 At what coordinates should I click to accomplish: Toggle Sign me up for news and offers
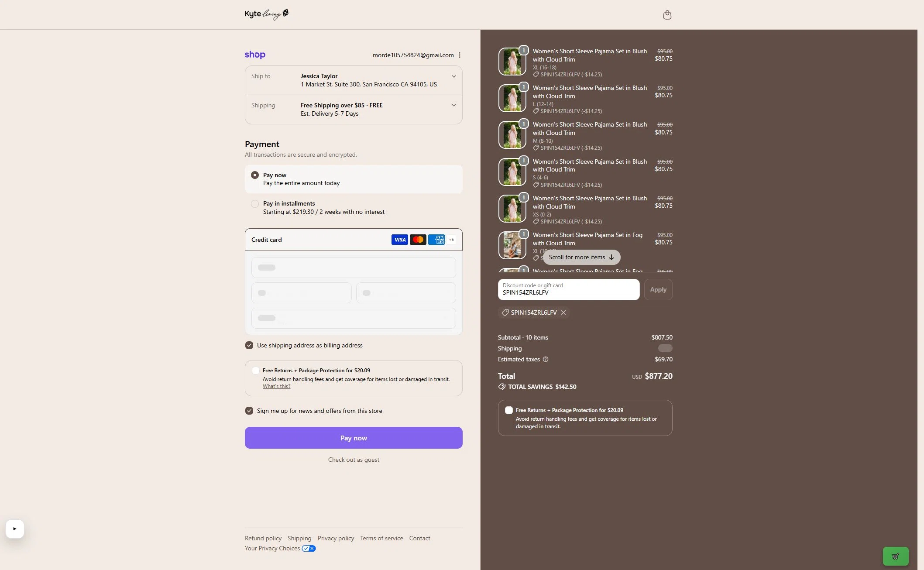[x=249, y=411]
